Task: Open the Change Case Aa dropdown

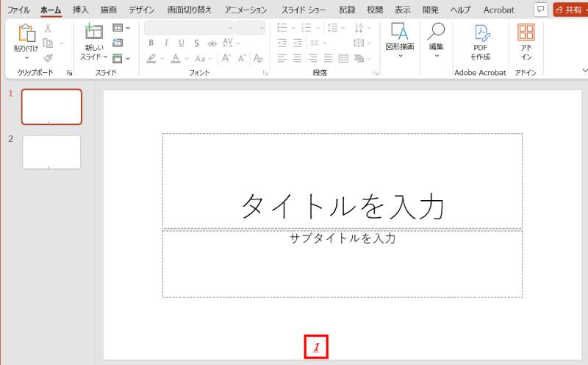Action: [204, 59]
